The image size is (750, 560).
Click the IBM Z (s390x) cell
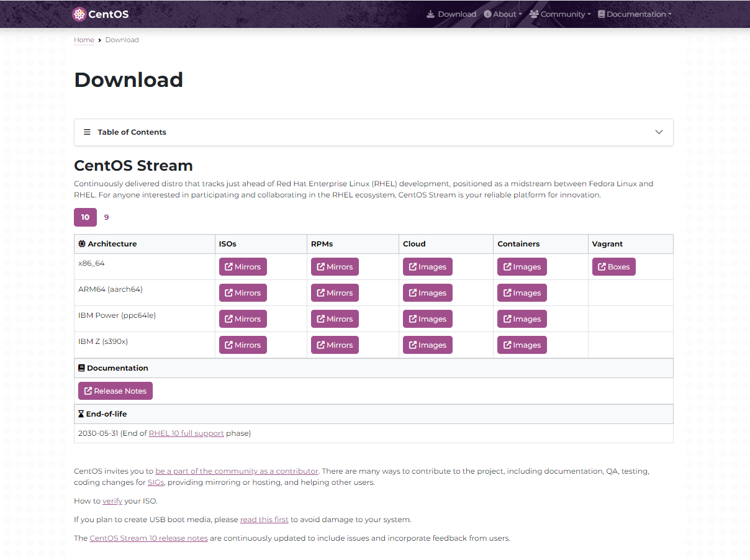(145, 345)
